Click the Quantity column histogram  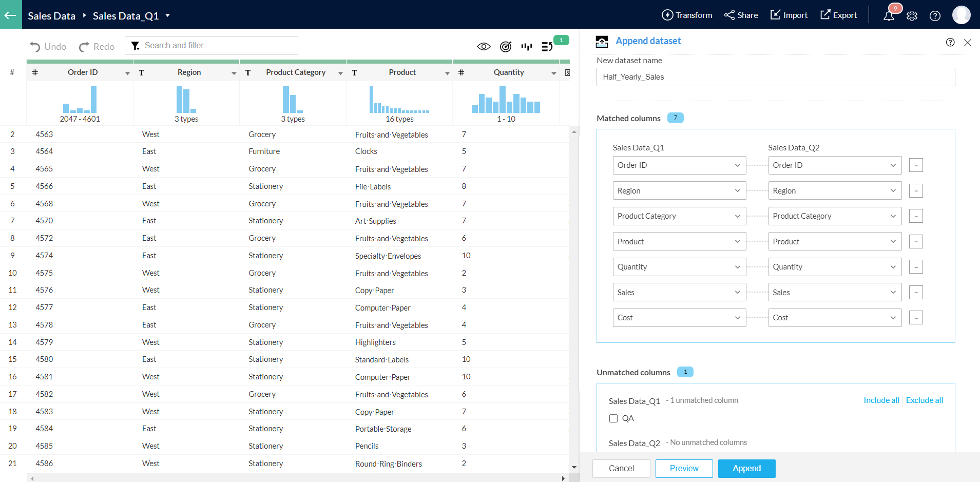[x=506, y=100]
